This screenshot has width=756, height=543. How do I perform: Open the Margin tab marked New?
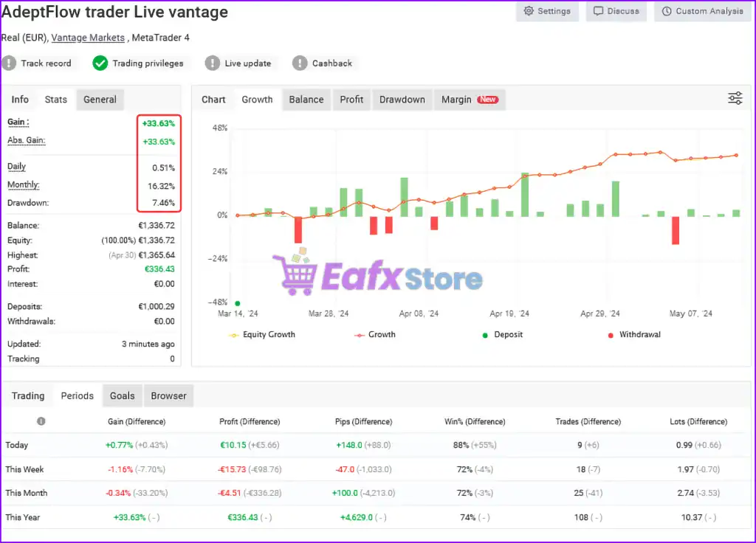pos(470,100)
